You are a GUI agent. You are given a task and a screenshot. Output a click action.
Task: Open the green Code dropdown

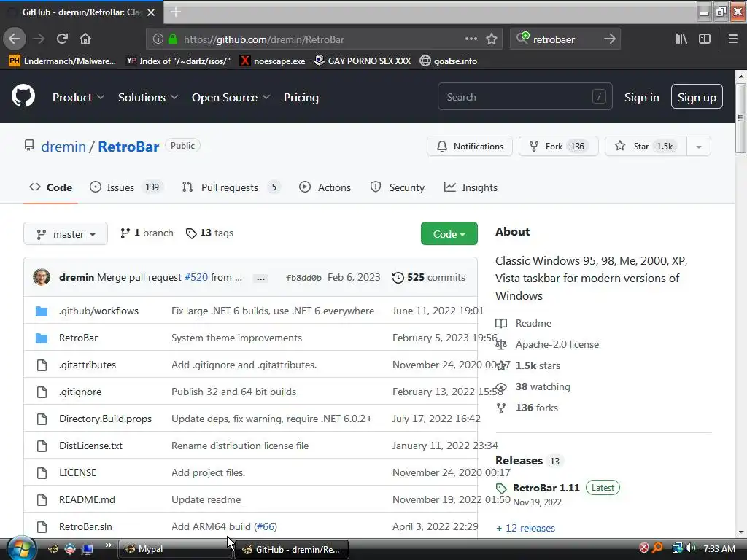click(449, 234)
